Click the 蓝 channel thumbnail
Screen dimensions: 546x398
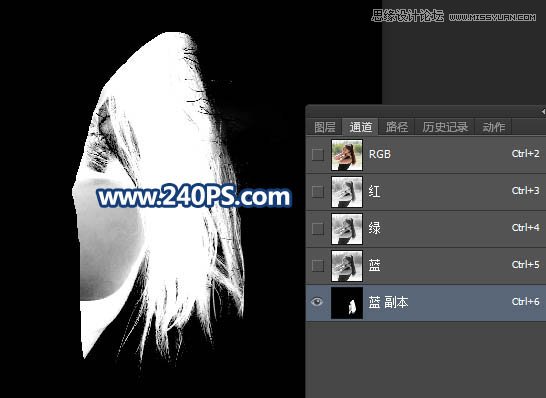pyautogui.click(x=347, y=266)
